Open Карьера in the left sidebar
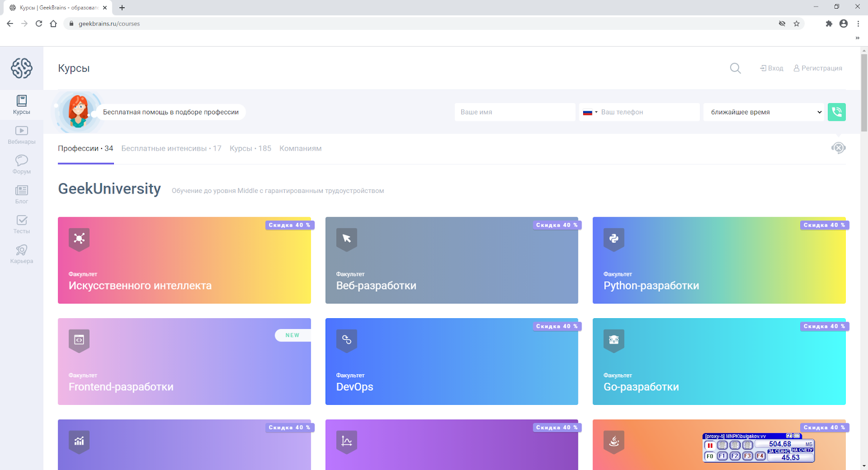 coord(22,254)
